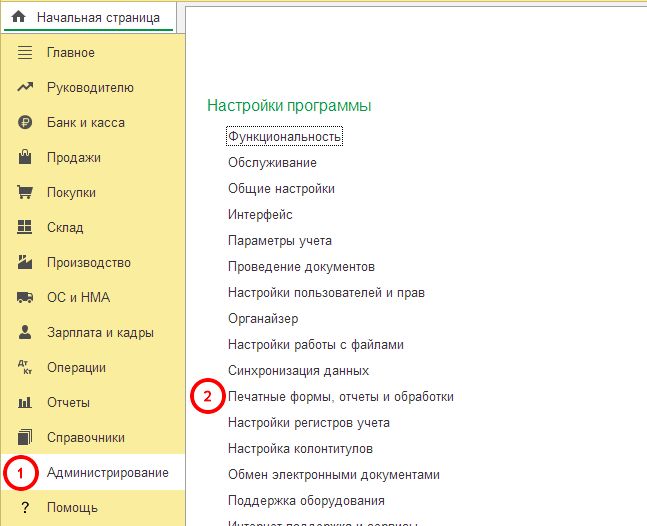Click the person icon for Зарплата и кадры
The height and width of the screenshot is (526, 647).
pyautogui.click(x=25, y=332)
